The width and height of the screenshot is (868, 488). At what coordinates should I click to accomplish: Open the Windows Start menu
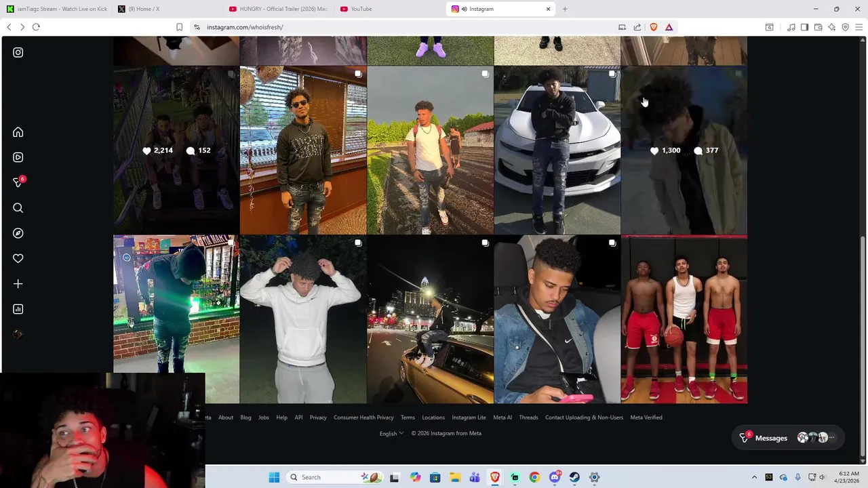point(274,477)
